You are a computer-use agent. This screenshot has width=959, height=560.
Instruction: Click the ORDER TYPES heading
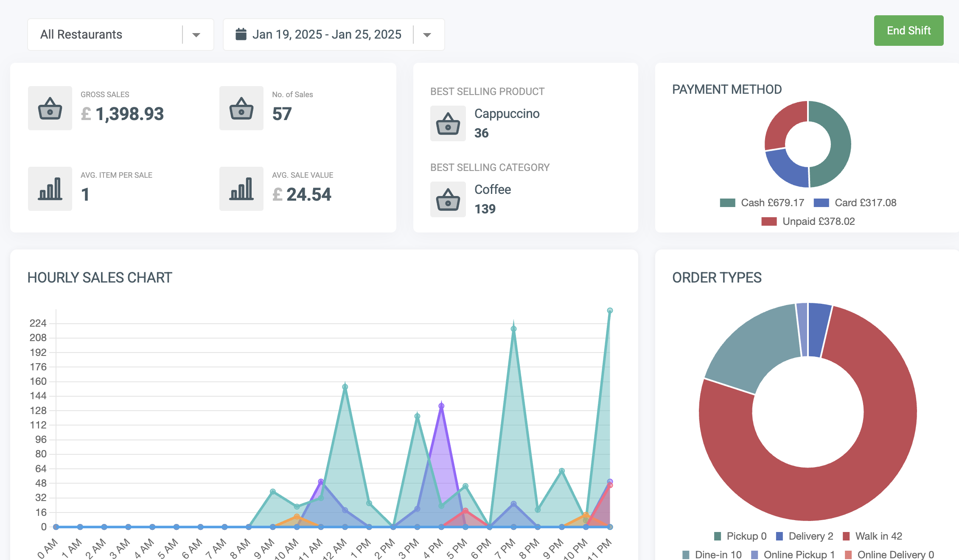(x=717, y=278)
